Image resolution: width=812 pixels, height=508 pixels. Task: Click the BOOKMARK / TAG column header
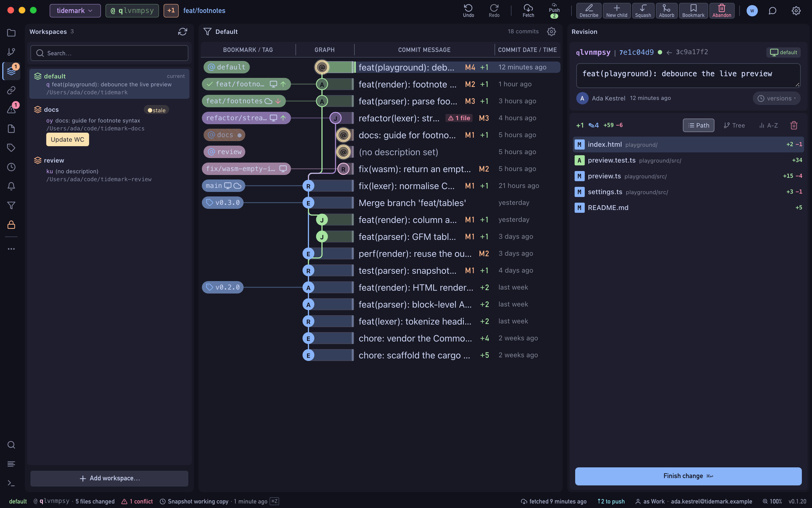click(x=248, y=50)
